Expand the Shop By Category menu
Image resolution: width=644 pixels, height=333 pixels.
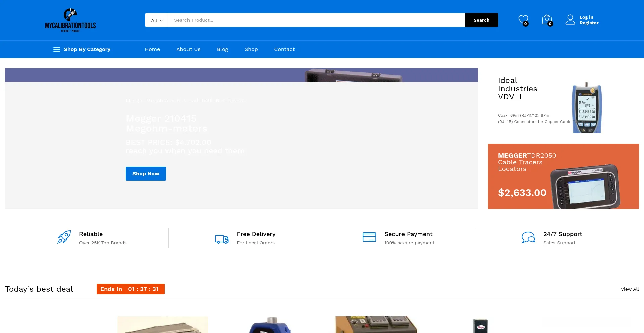point(87,49)
